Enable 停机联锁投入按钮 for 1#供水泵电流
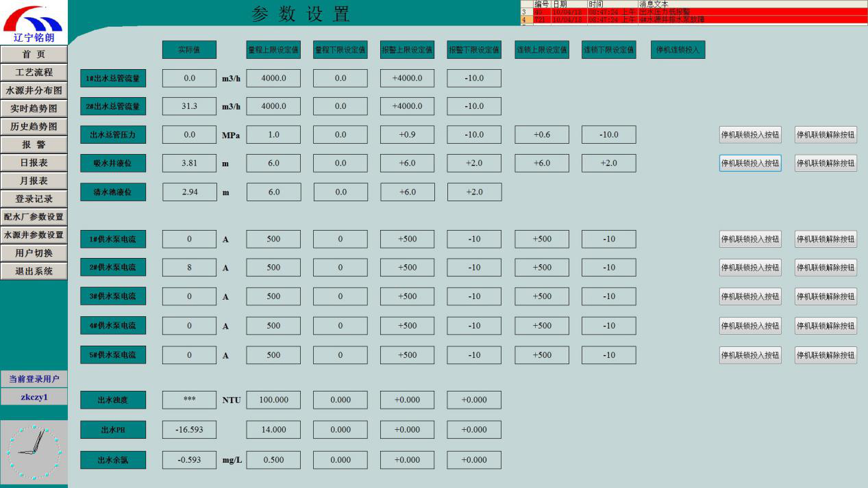Screen dimensions: 868x488 point(749,239)
